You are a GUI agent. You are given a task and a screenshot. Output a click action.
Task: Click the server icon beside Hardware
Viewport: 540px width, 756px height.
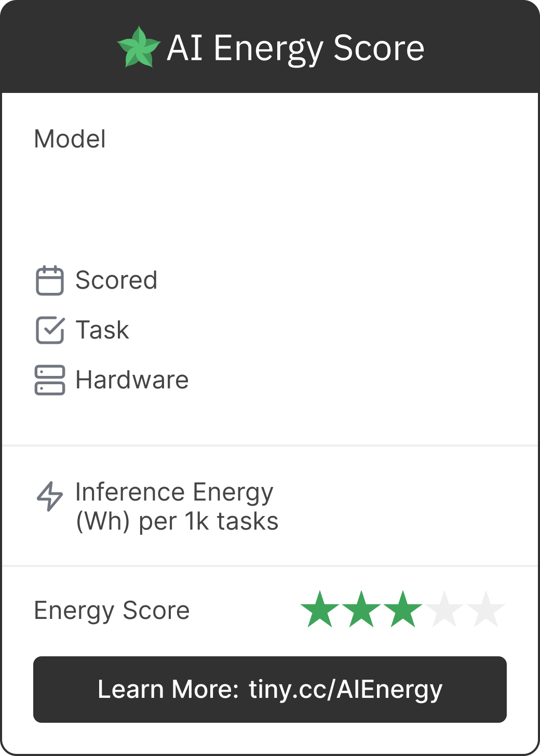point(50,380)
